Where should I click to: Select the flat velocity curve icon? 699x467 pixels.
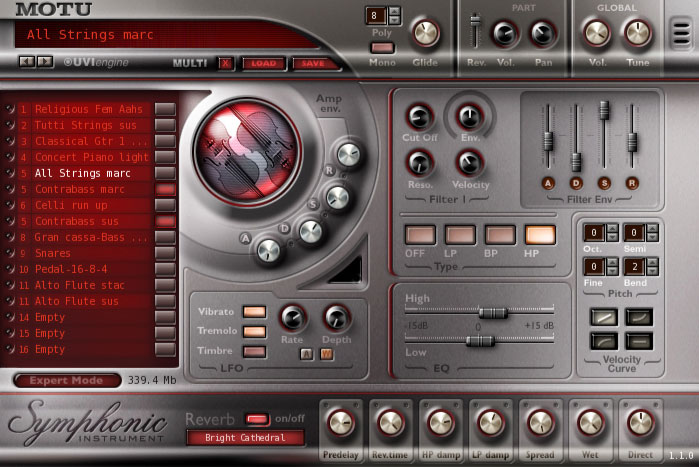(x=639, y=341)
